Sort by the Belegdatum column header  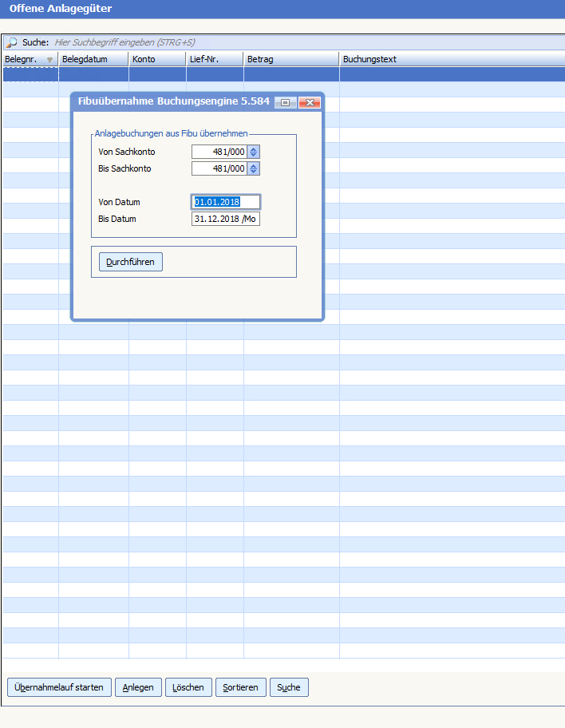tap(93, 59)
